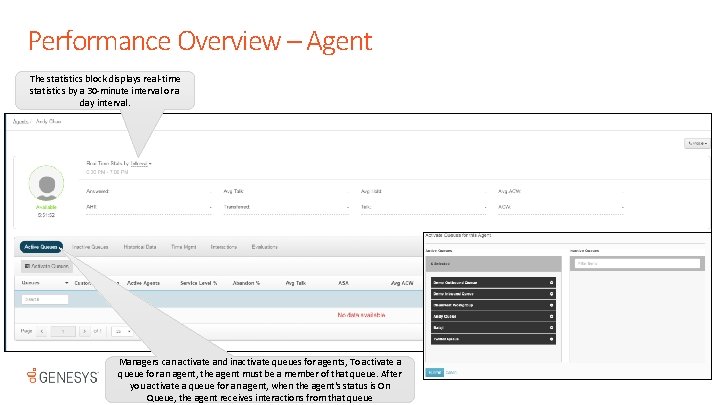This screenshot has width=720, height=405.
Task: Click the Service Level % column header
Action: click(x=198, y=283)
